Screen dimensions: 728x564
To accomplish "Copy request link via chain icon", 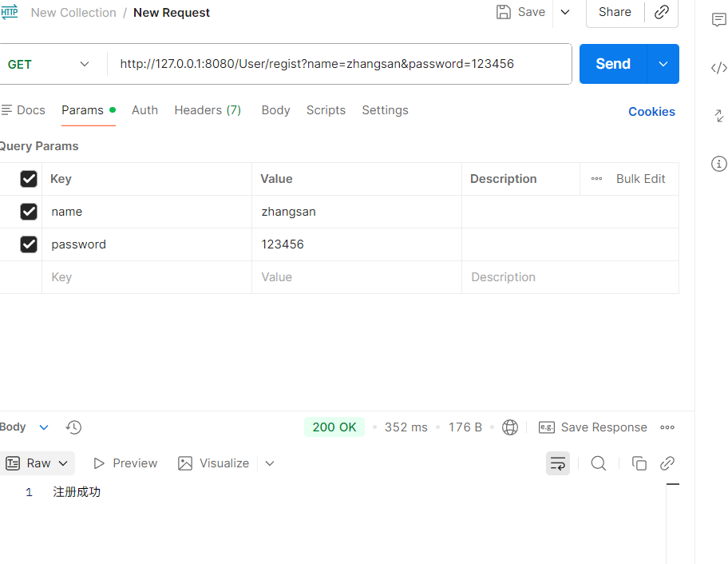I will (662, 12).
